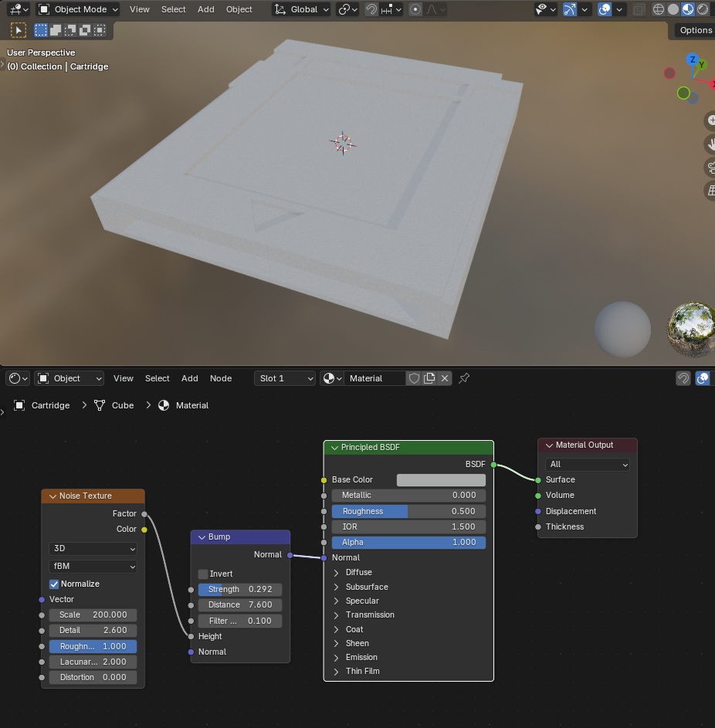Toggle Snapping with the magnet icon
Viewport: 715px width, 728px height.
[371, 9]
